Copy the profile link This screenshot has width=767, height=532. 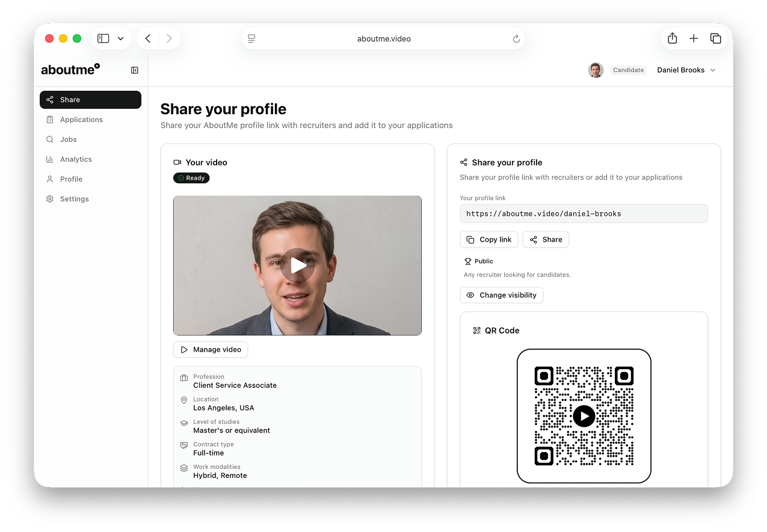tap(488, 239)
